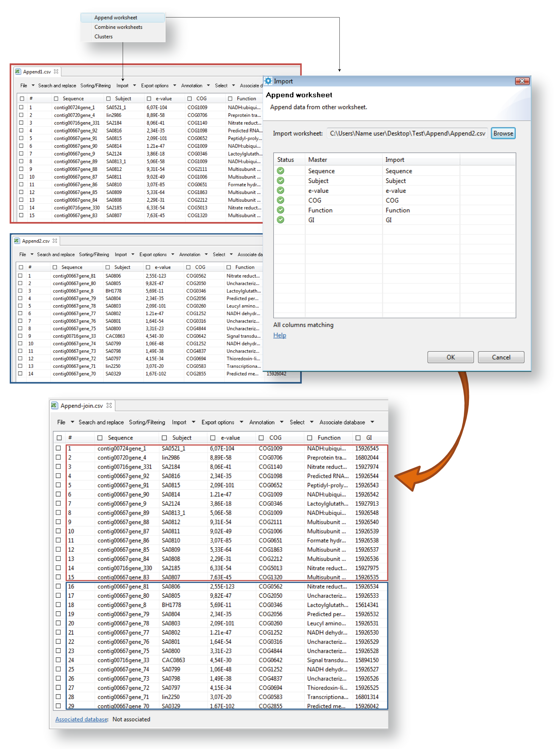This screenshot has width=560, height=749.
Task: Click the Append1.csv tab spreadsheet icon
Action: tap(18, 71)
